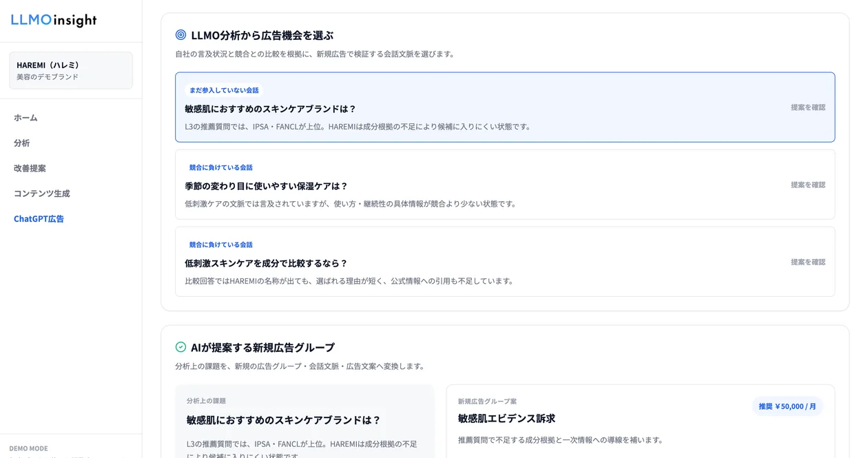Click the 推奨 ¥50,000 / 月 badge
868x458 pixels.
tap(787, 406)
